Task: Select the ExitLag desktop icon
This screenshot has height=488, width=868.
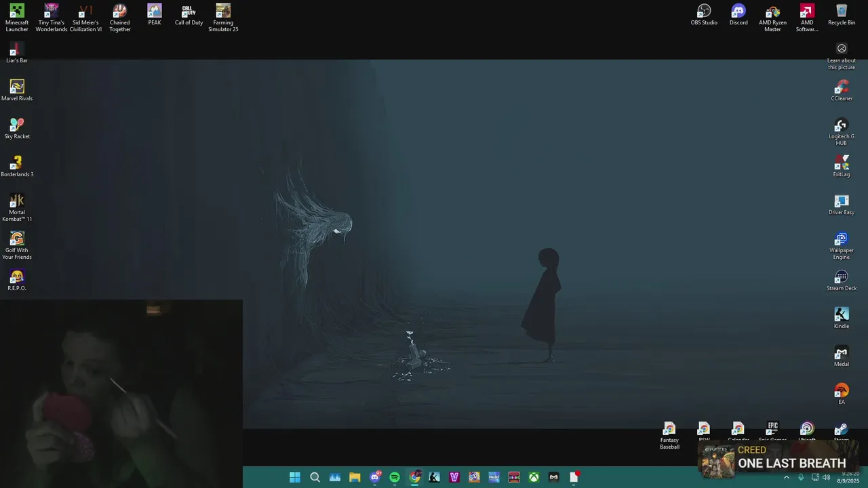Action: coord(842,167)
